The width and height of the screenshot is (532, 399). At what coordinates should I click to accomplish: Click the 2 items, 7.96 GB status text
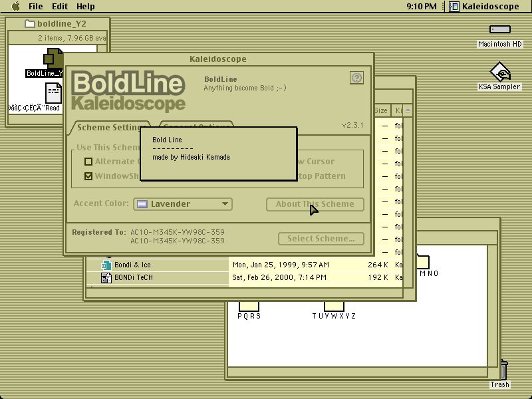click(72, 38)
